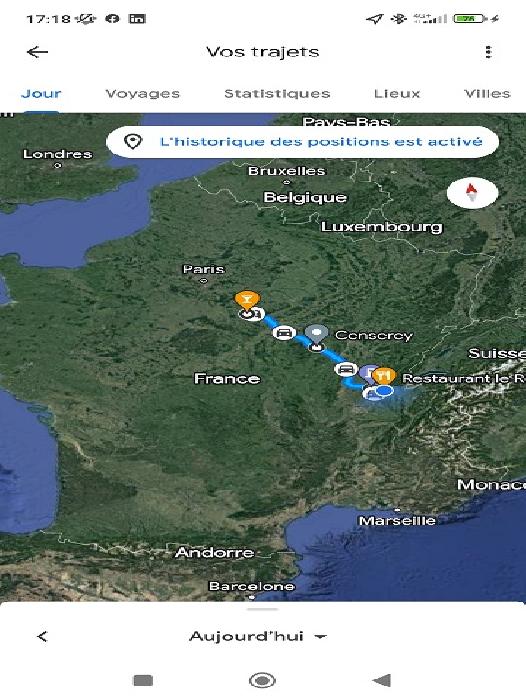Select the orange restaurant marker
The width and height of the screenshot is (526, 700).
click(x=384, y=376)
